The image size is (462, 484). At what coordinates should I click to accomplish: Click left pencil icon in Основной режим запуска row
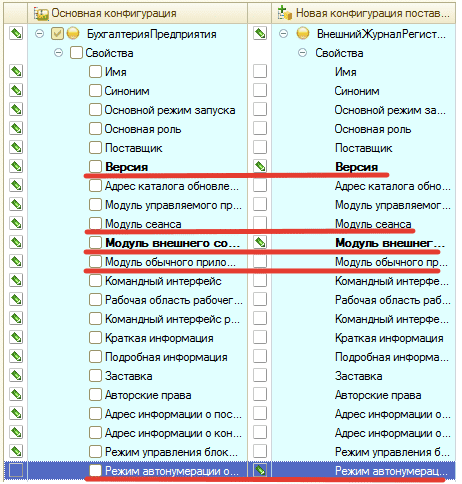tap(16, 110)
